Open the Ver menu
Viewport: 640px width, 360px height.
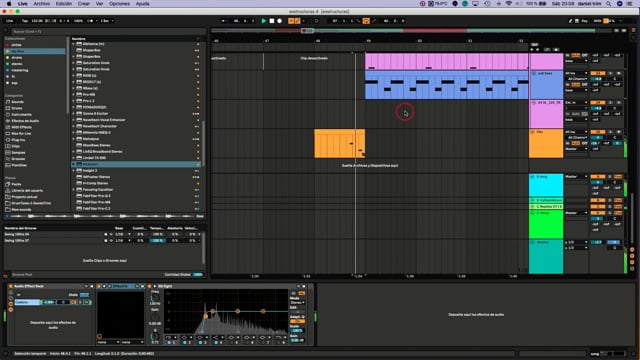click(x=99, y=4)
